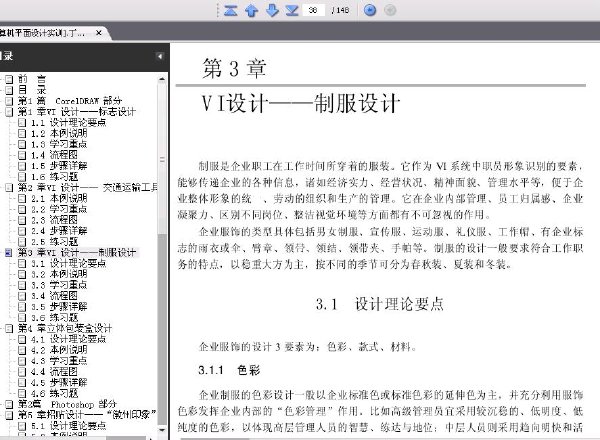Open bookmark 2.2 学习重点
Screen dimensions: 600x440
59,209
